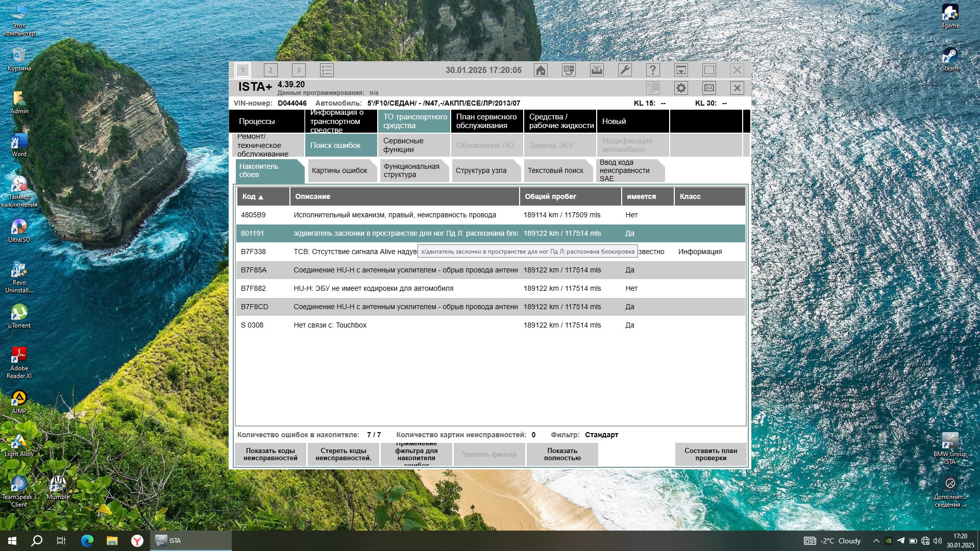Switch to Накопитель сбоев tab

pyautogui.click(x=269, y=171)
